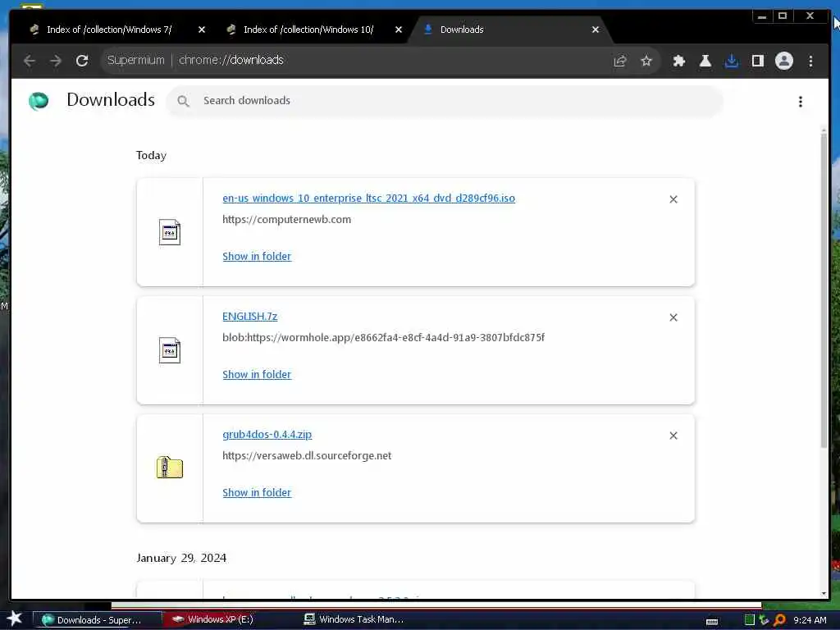Screen dimensions: 840x630
Task: Click the share page icon in address bar
Action: click(620, 61)
